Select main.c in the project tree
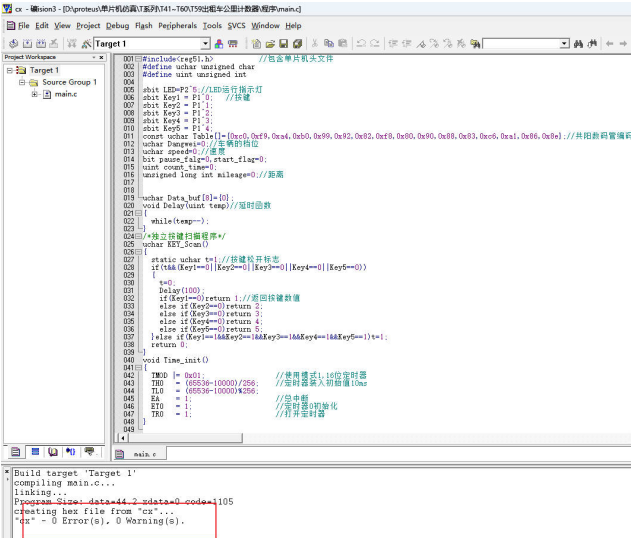640x538 pixels. click(x=66, y=94)
